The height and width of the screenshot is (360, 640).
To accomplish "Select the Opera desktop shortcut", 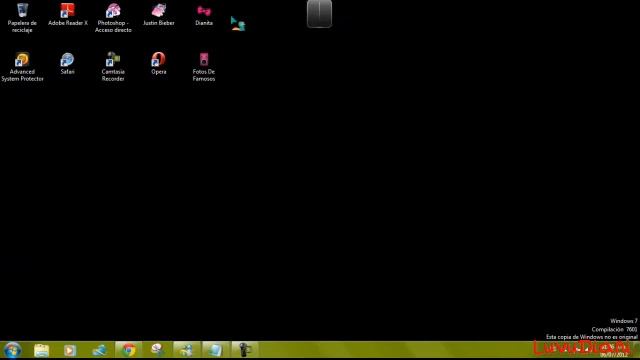I will [158, 64].
